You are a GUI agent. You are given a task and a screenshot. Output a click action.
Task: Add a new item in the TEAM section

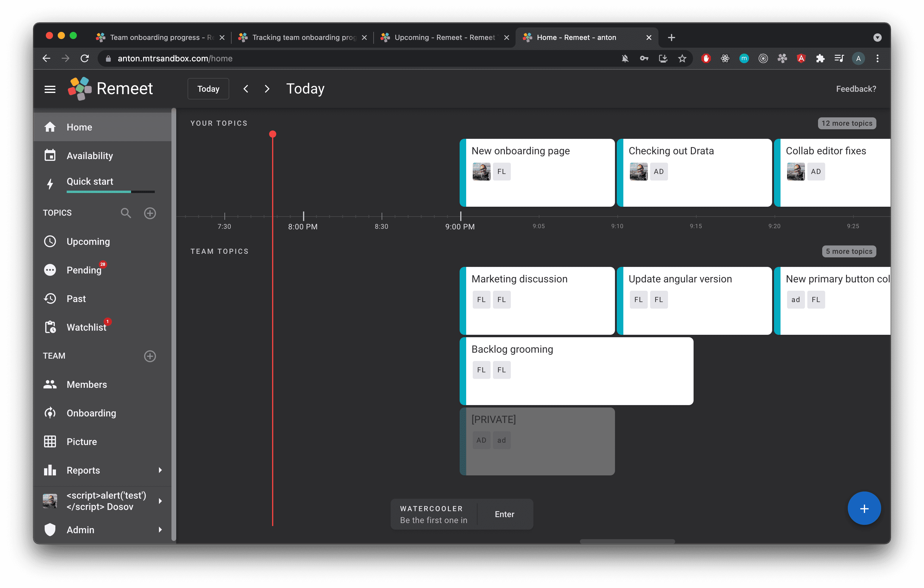(150, 356)
